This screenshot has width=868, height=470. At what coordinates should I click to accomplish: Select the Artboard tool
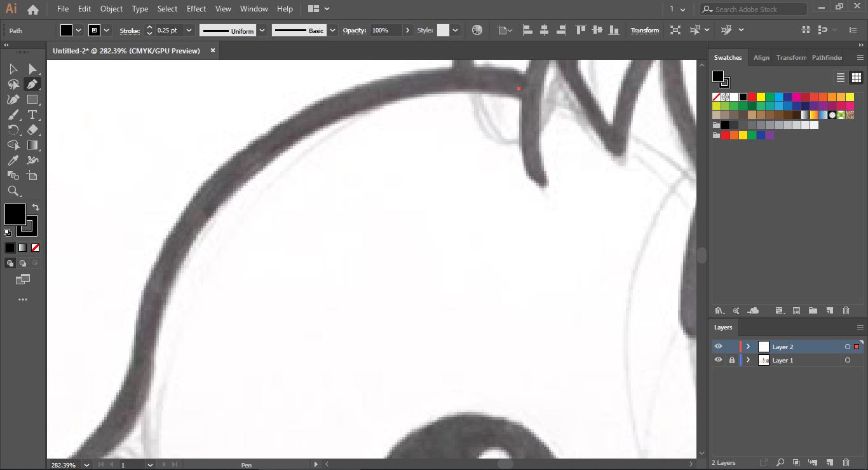[32, 176]
